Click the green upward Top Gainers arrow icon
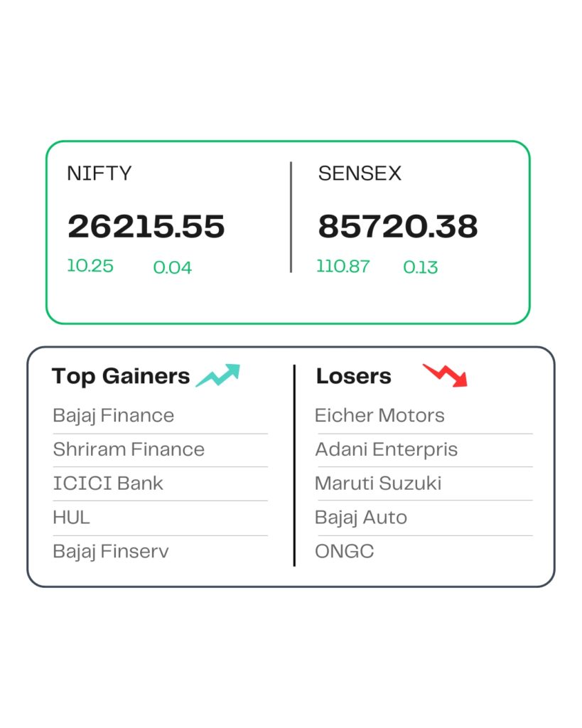The height and width of the screenshot is (728, 582). (218, 375)
